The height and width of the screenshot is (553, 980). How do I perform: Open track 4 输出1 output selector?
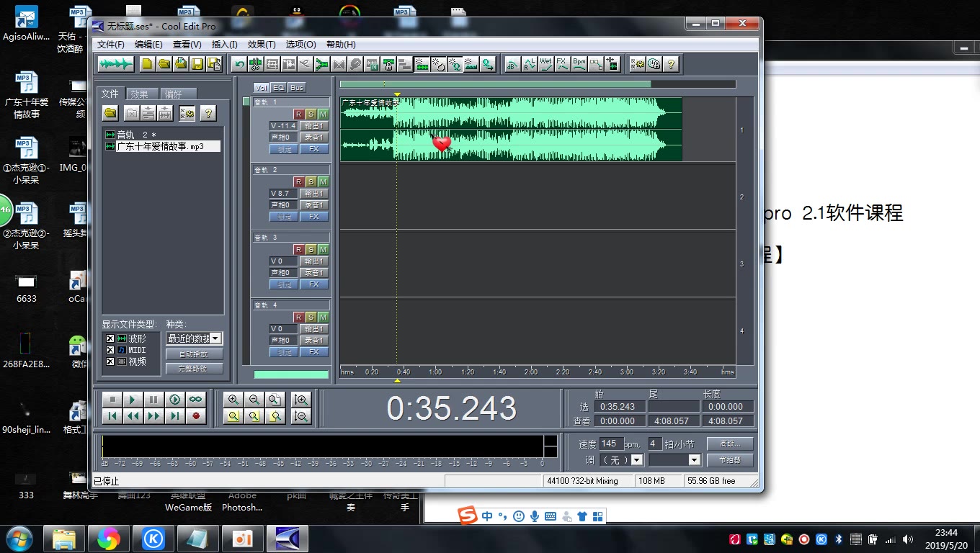[x=314, y=328]
